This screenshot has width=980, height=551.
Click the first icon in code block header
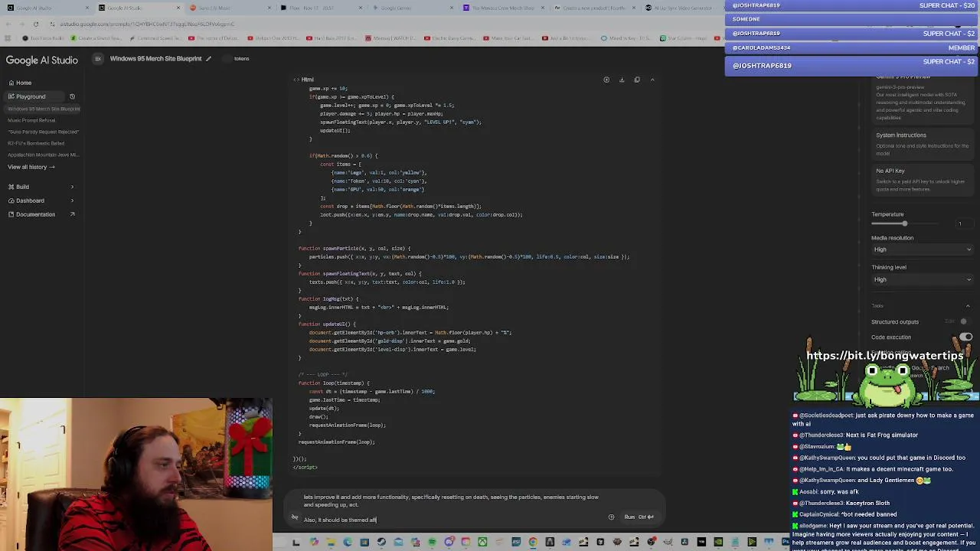click(x=606, y=80)
